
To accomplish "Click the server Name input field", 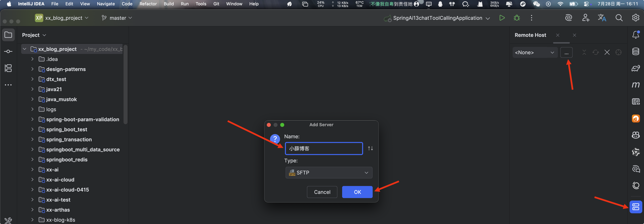I will [x=324, y=149].
